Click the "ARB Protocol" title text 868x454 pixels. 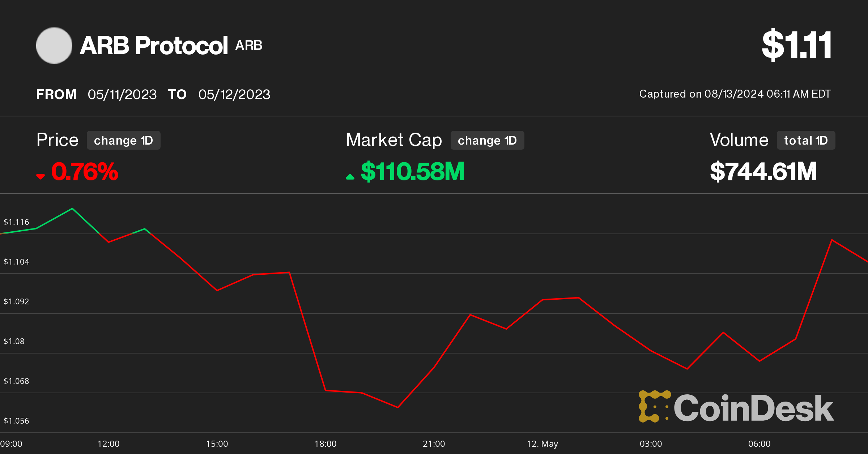click(154, 46)
